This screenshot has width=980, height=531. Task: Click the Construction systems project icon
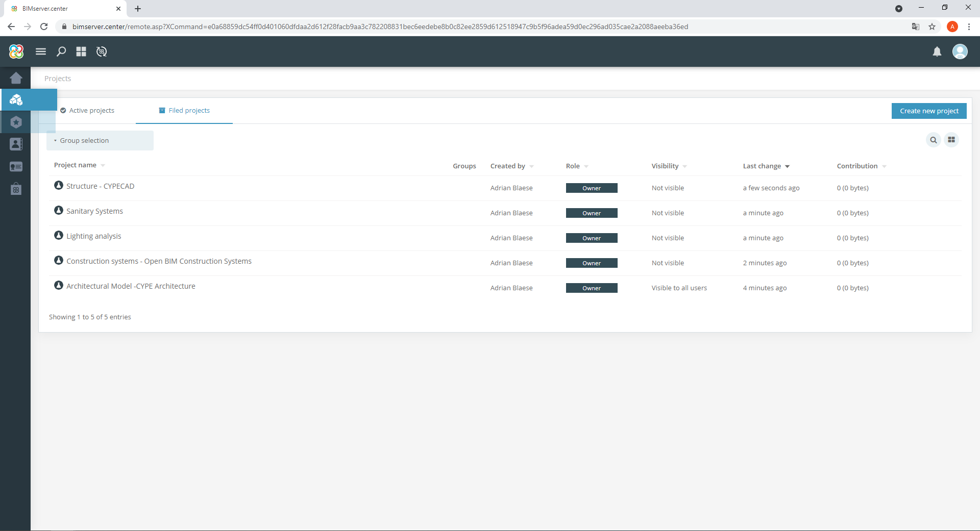[x=59, y=260]
